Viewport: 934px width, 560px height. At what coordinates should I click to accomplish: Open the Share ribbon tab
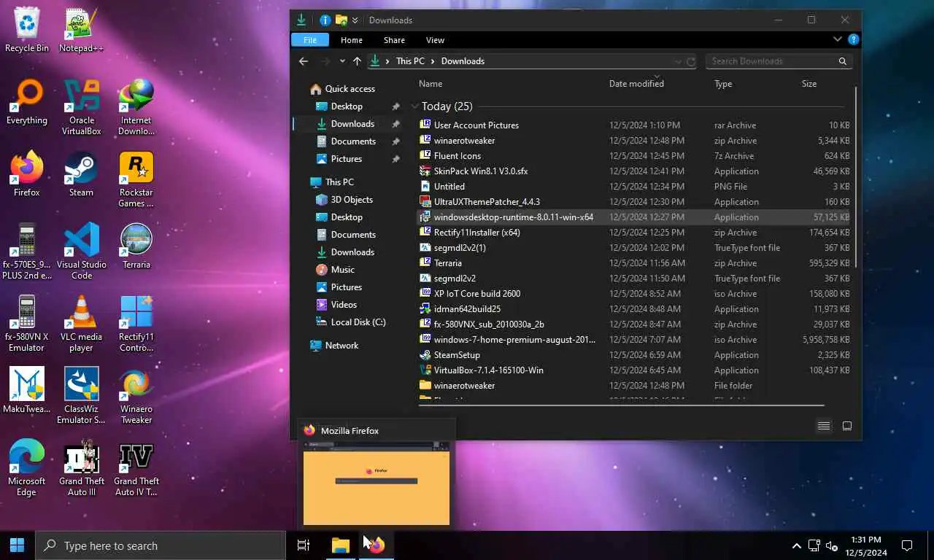pos(394,40)
